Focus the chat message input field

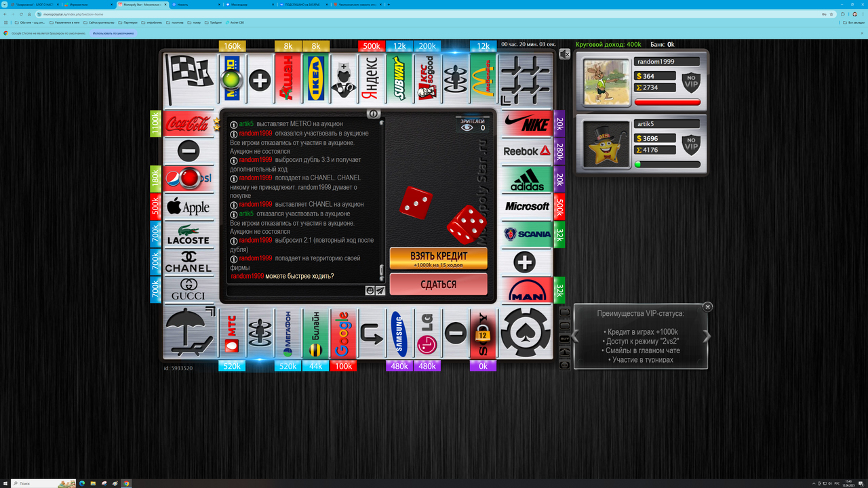[296, 291]
